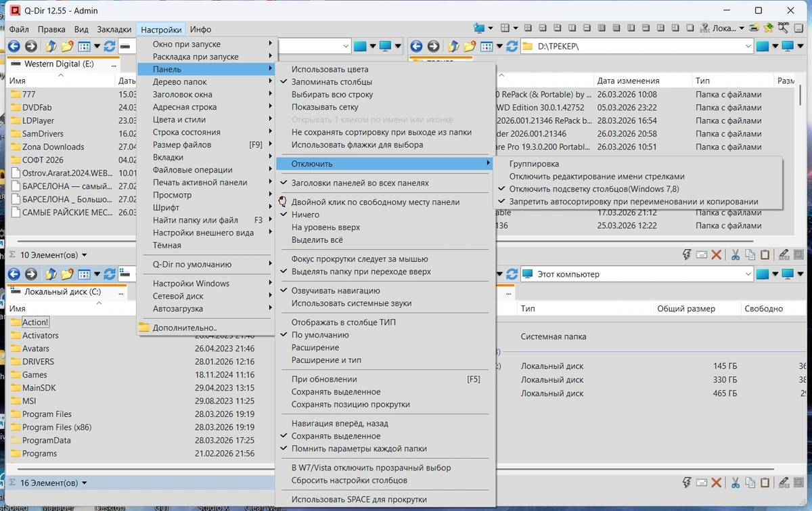Click envelope icon below Этот компьютер pane
This screenshot has width=812, height=511.
coord(701,483)
